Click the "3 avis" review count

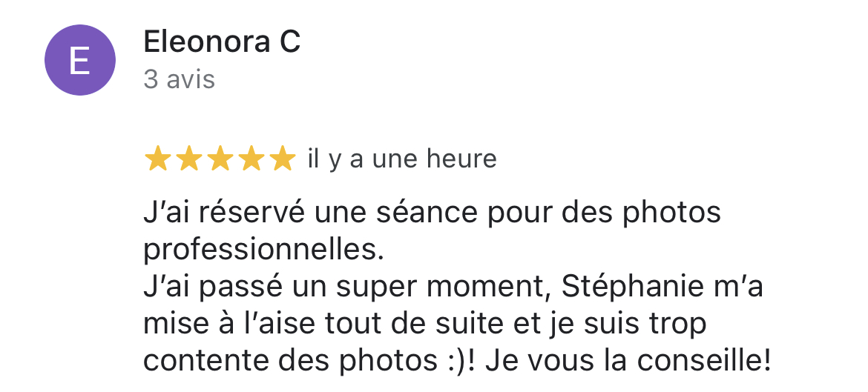coord(179,79)
